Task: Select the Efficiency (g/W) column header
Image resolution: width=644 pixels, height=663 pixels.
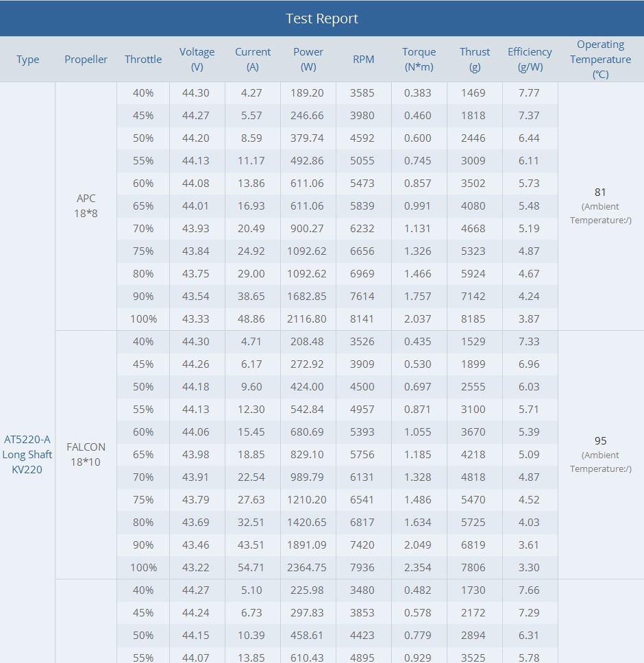Action: pyautogui.click(x=530, y=59)
